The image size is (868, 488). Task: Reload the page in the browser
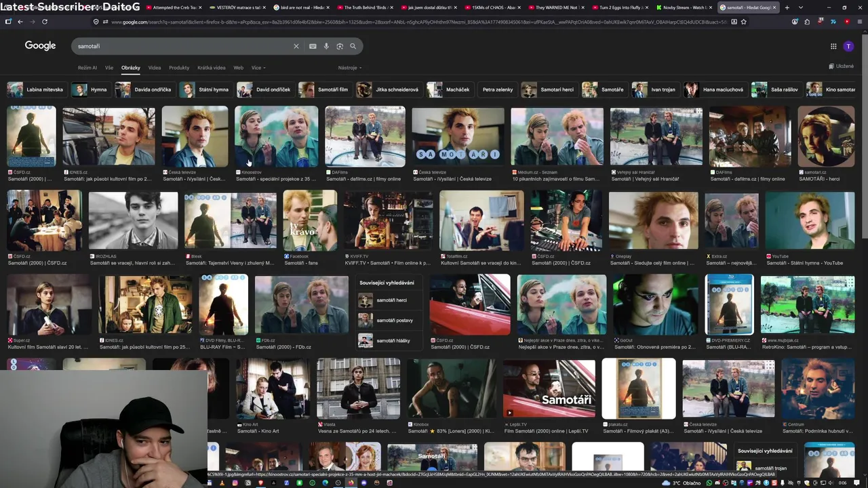pyautogui.click(x=45, y=22)
